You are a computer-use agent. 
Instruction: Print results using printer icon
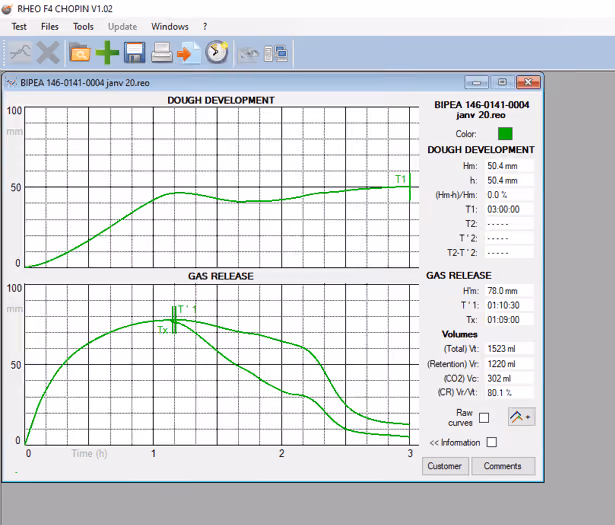click(162, 52)
